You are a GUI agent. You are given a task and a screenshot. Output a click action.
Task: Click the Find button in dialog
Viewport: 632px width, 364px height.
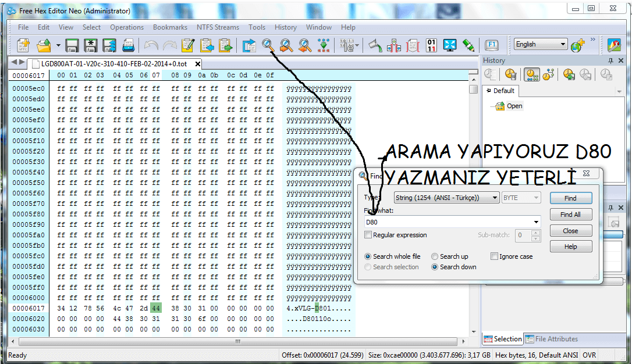(x=570, y=198)
